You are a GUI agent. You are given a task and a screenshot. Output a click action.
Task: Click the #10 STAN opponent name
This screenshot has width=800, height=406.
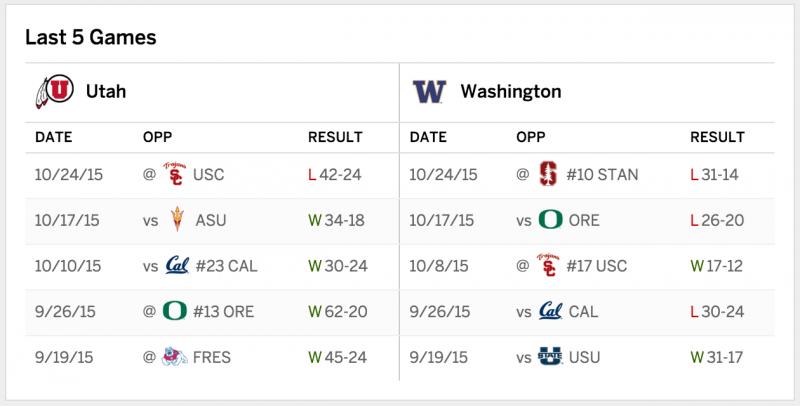[x=602, y=175]
